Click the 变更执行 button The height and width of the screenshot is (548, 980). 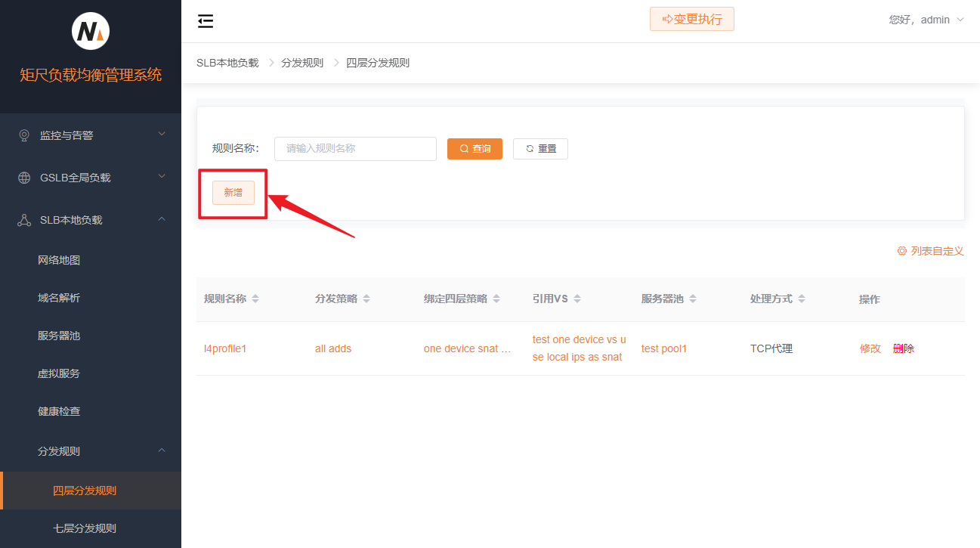[x=691, y=20]
